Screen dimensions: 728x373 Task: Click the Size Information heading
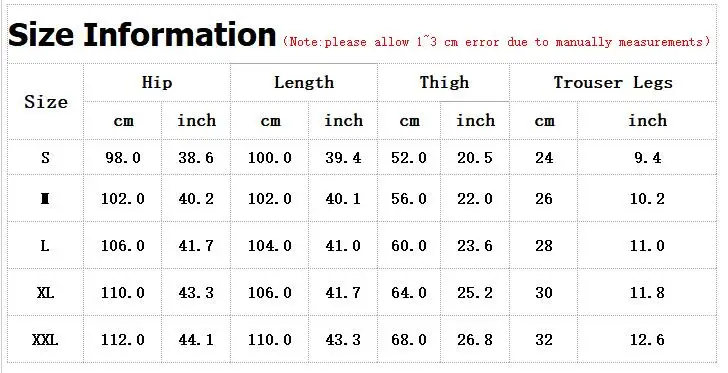pyautogui.click(x=142, y=35)
